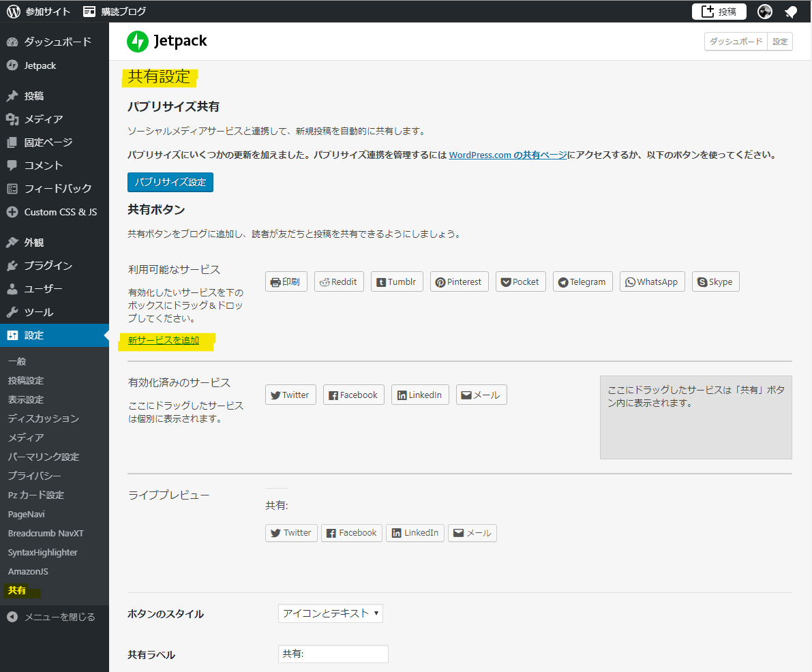812x672 pixels.
Task: Click the Custom CSS & JS plus icon
Action: [12, 212]
